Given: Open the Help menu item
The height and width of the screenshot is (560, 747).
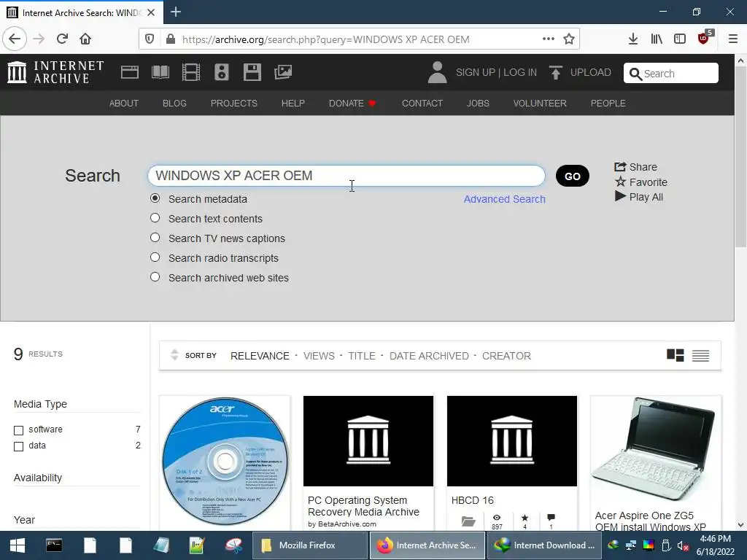Looking at the screenshot, I should tap(293, 104).
